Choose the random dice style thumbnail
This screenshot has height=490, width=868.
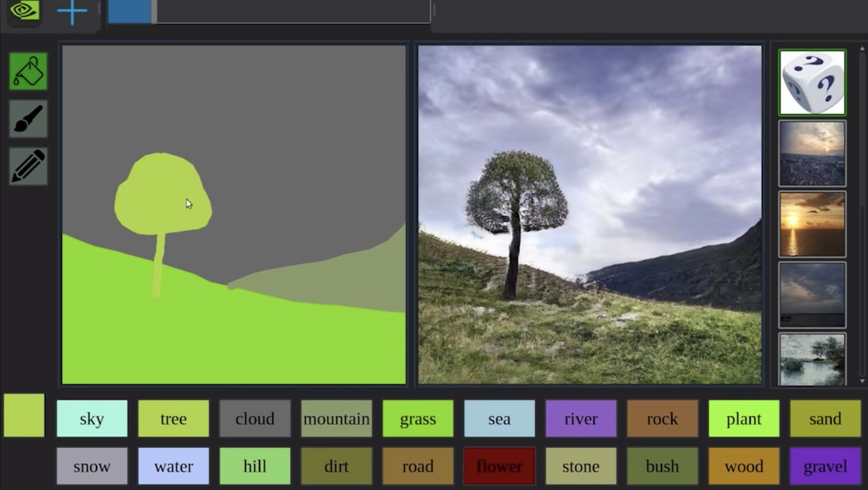[x=812, y=83]
